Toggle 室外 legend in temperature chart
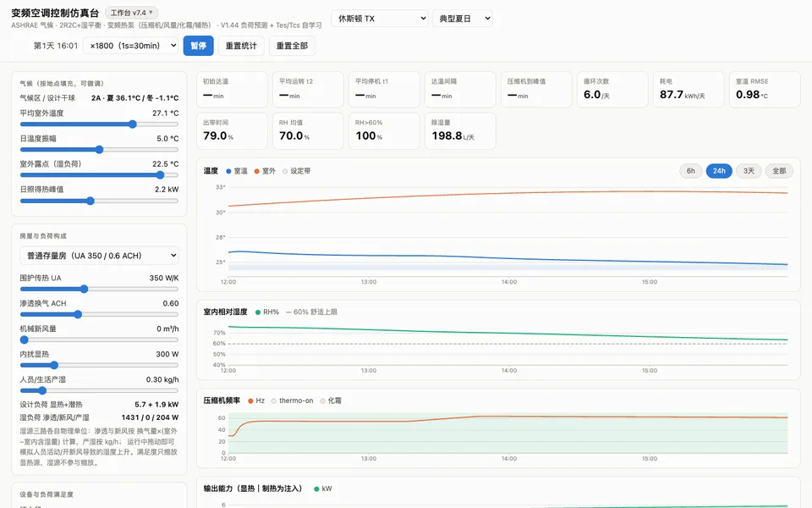812x508 pixels. pos(265,171)
